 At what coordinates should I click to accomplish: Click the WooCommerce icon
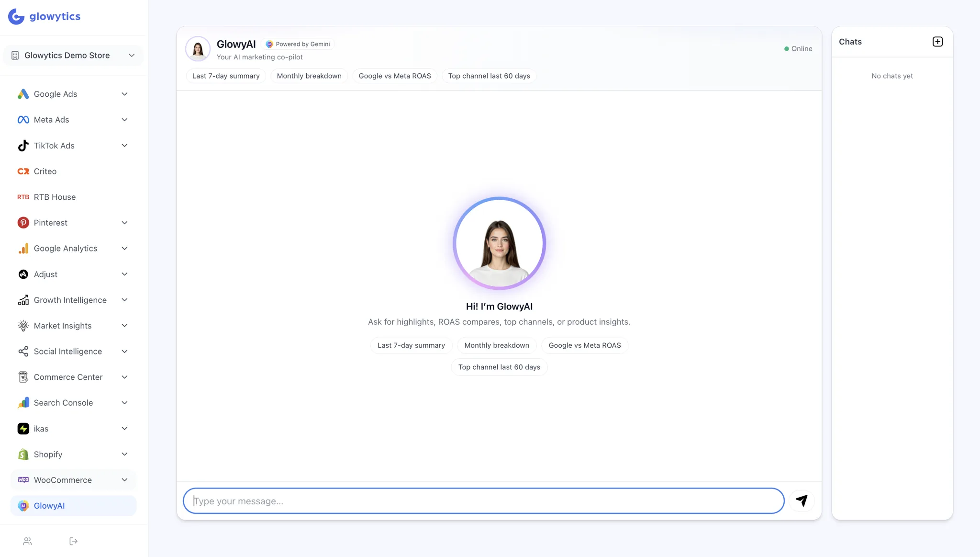[x=23, y=480]
